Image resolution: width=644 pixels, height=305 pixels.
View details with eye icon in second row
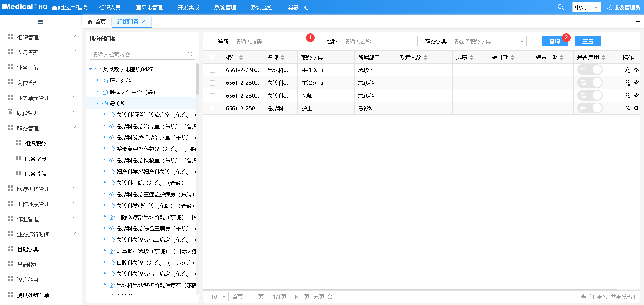[x=636, y=82]
